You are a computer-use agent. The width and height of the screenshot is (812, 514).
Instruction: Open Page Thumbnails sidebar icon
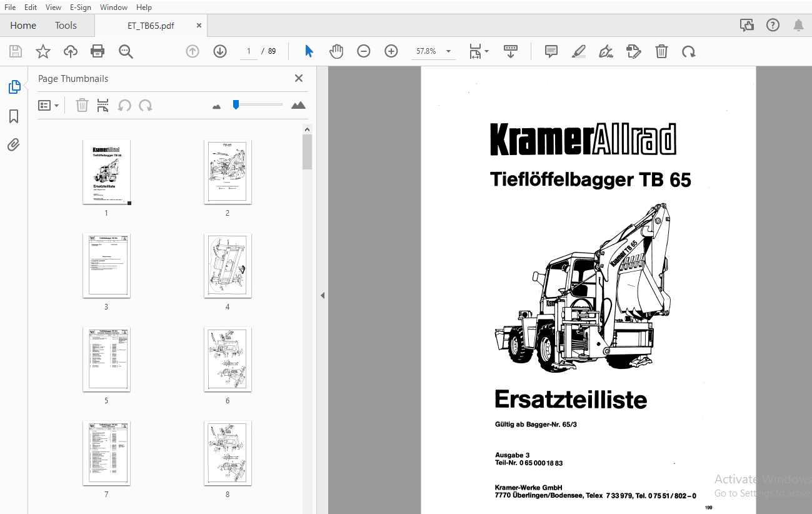tap(14, 87)
